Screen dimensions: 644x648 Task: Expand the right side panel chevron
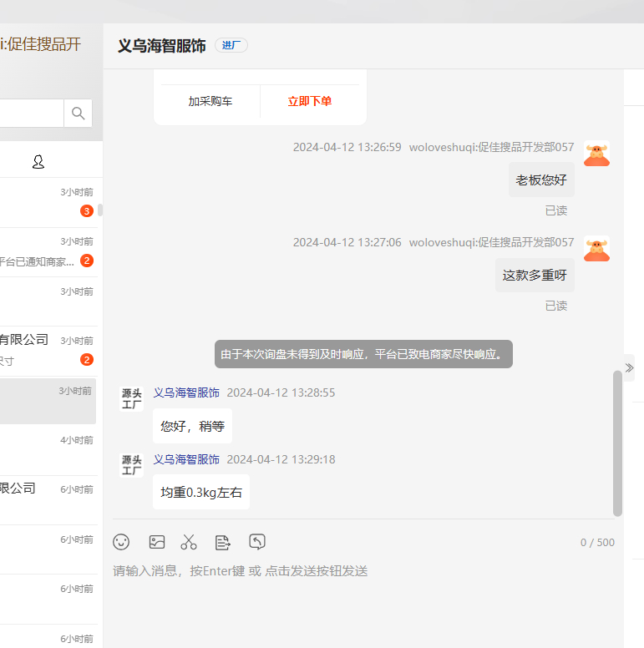click(629, 367)
